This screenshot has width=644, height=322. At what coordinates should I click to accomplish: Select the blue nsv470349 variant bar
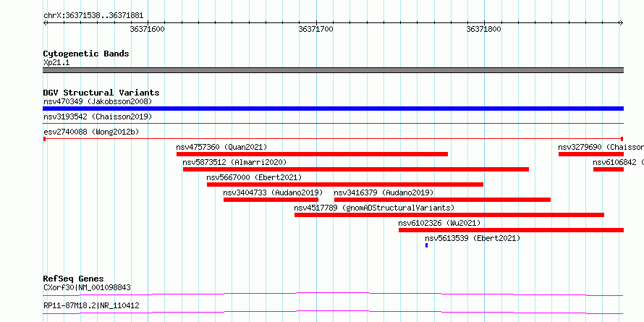click(333, 109)
